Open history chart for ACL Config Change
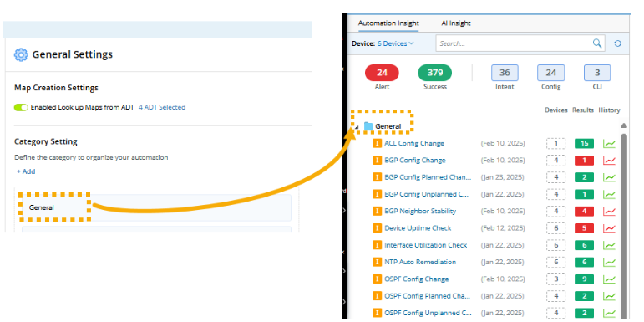The image size is (644, 322). (609, 144)
